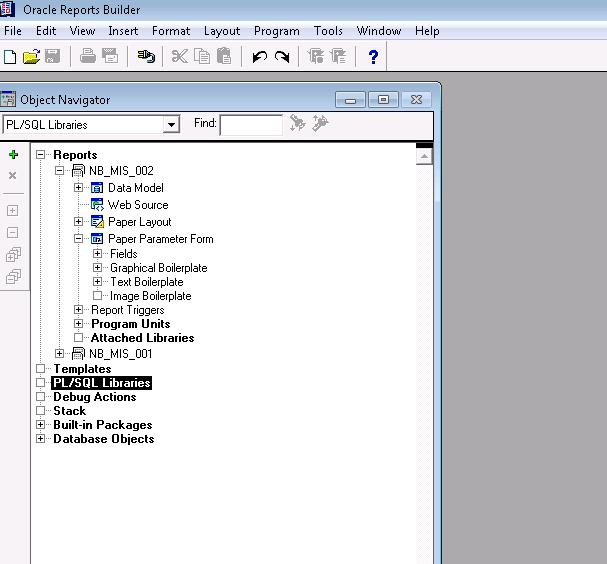Click the Connect to database icon
This screenshot has height=564, width=607.
tap(146, 57)
